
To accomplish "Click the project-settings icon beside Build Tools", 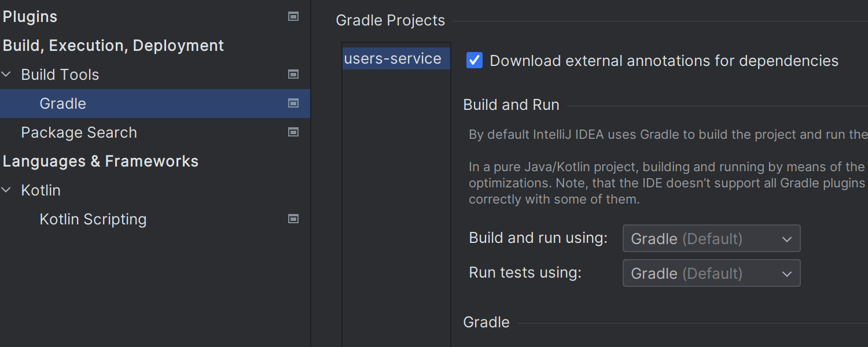I will [x=293, y=75].
